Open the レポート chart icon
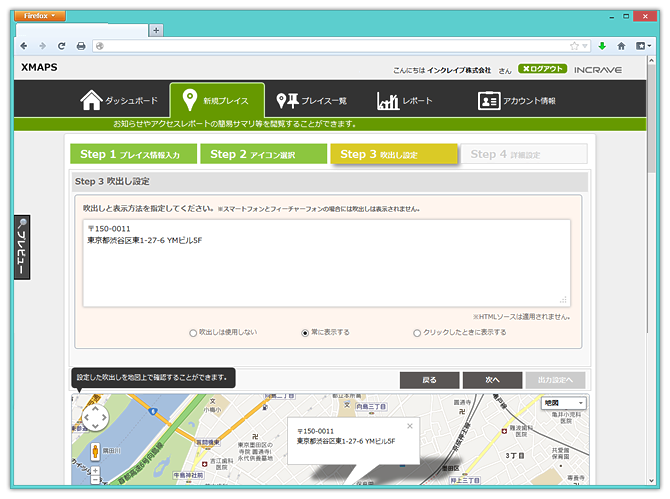The image size is (670, 499). click(x=388, y=101)
